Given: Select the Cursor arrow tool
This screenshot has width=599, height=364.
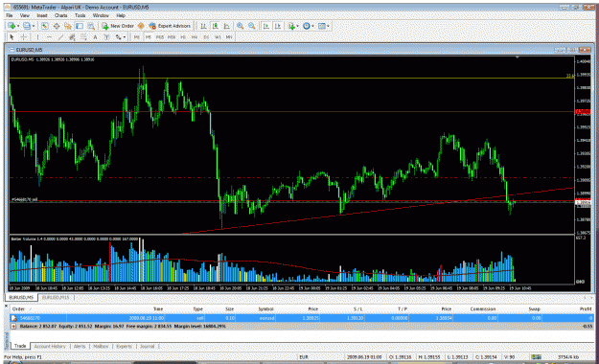Looking at the screenshot, I should coord(12,37).
